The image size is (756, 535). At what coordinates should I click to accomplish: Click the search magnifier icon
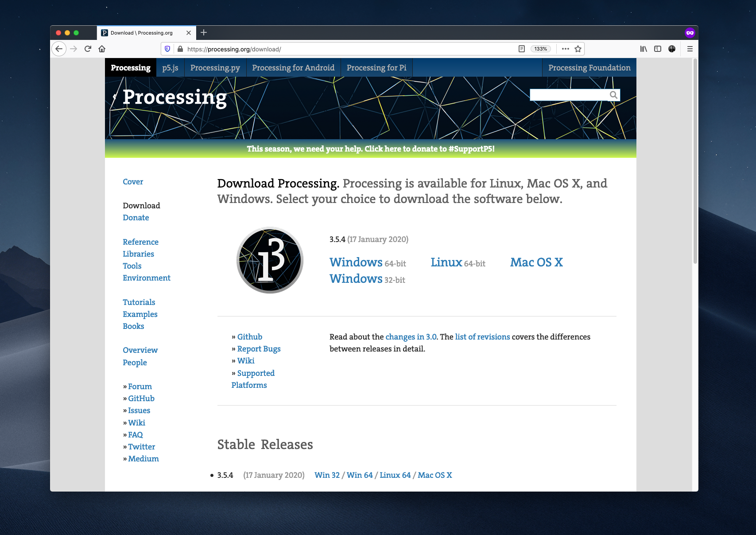click(x=613, y=95)
